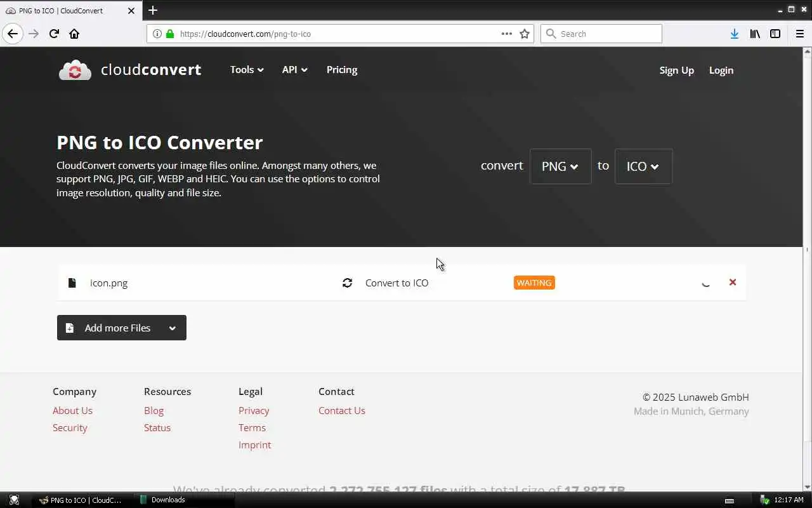Click Add more Files button
The height and width of the screenshot is (508, 812).
(121, 328)
